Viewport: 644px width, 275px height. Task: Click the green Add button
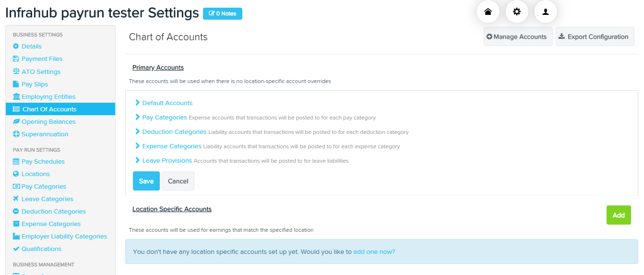point(619,215)
